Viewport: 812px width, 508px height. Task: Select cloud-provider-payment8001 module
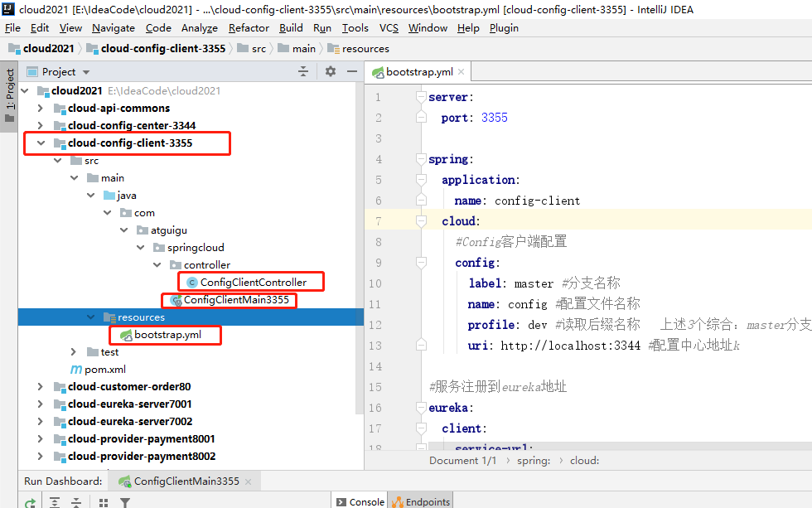tap(142, 439)
